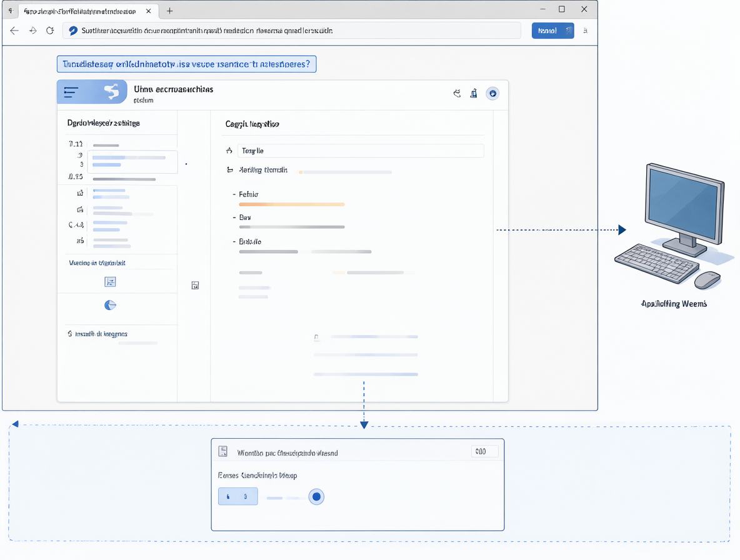The image size is (740, 560).
Task: Click the orange bar under 'Fefnio'
Action: coord(292,204)
